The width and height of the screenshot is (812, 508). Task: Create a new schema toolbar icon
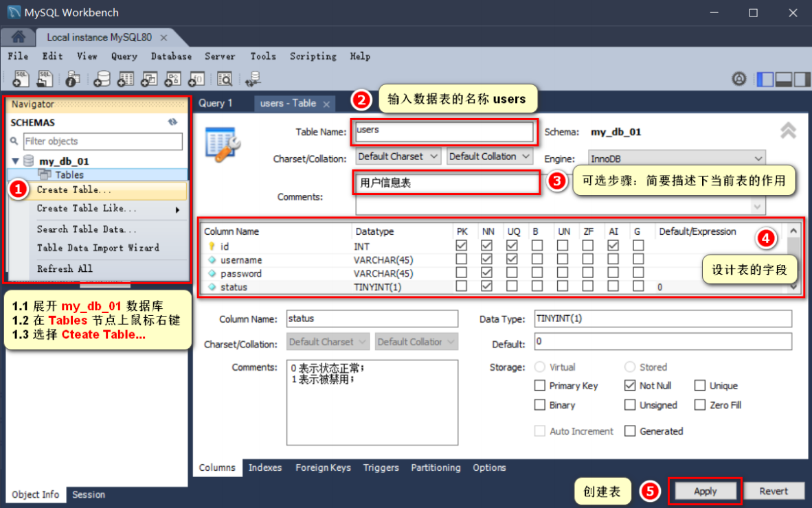click(x=102, y=79)
